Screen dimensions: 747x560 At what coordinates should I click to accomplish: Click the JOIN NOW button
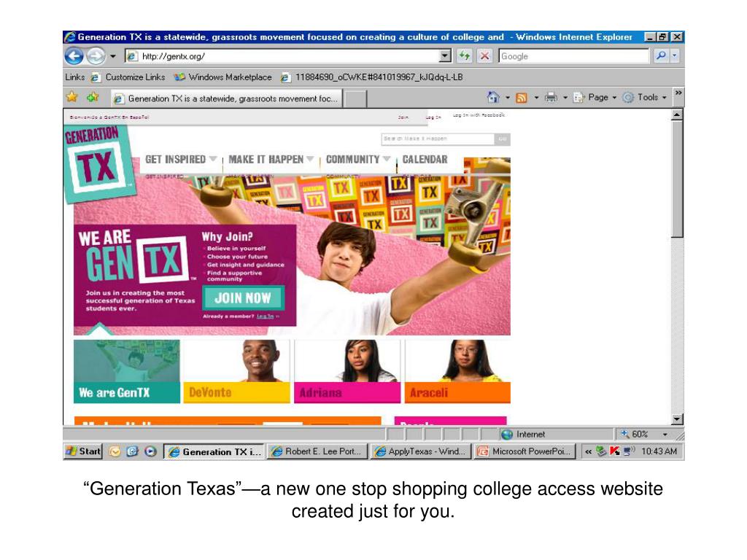[x=243, y=298]
